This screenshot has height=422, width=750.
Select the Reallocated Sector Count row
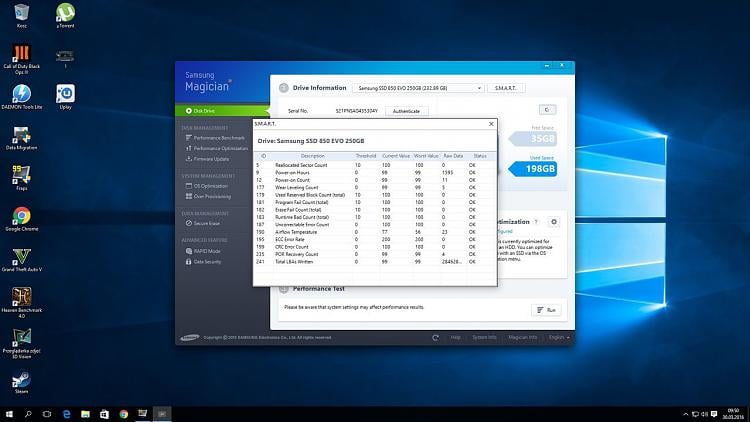375,165
